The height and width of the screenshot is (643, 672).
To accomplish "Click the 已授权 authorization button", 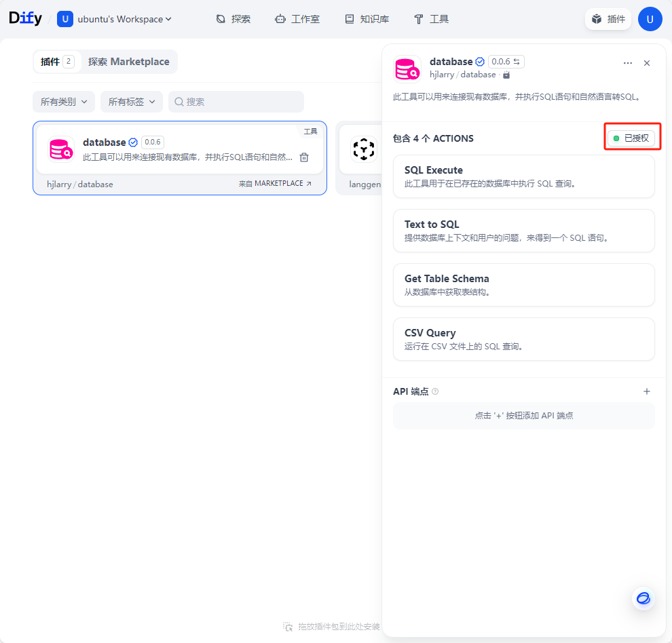I will pos(631,138).
